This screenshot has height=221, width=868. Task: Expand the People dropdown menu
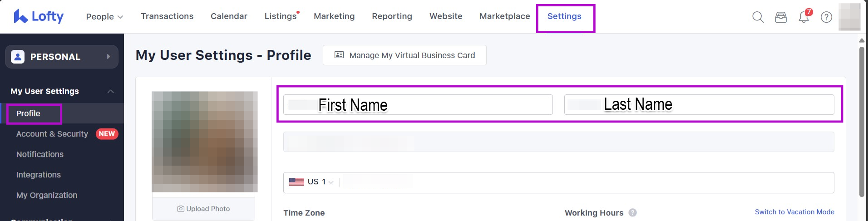[104, 17]
